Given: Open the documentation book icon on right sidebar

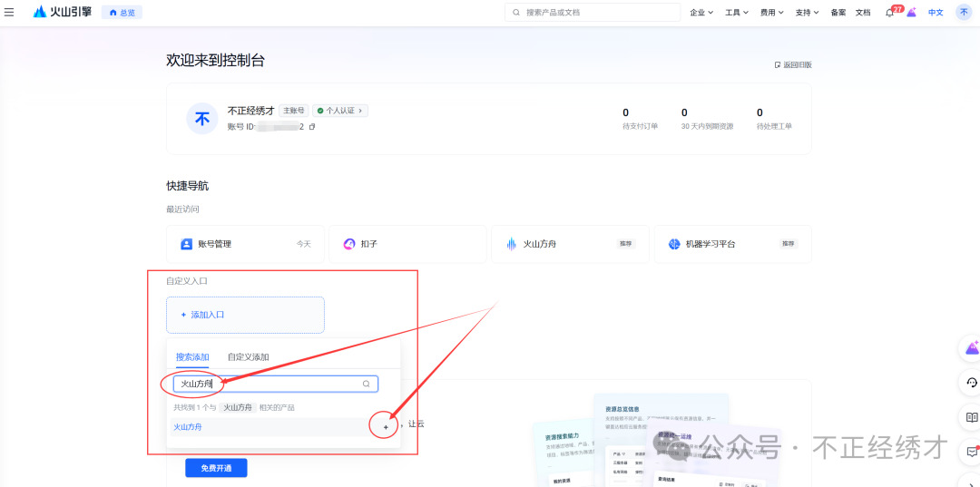Looking at the screenshot, I should coord(972,416).
